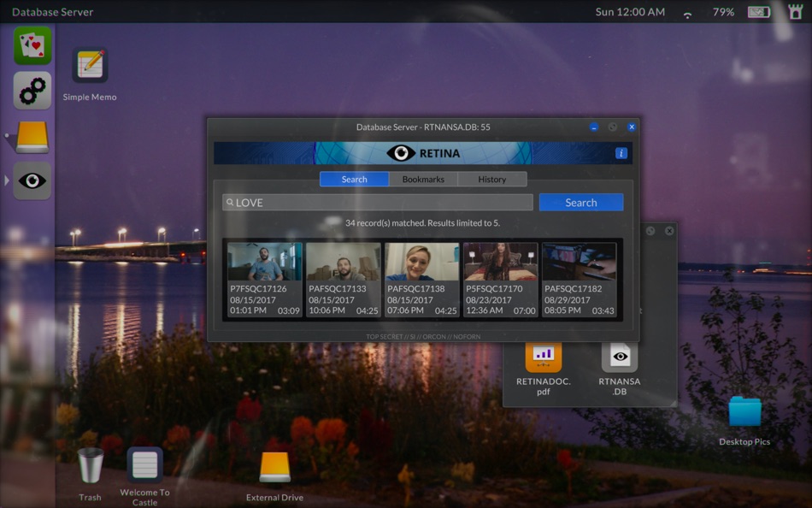Open video result PAFSQC17133
The width and height of the screenshot is (812, 508).
tap(344, 280)
